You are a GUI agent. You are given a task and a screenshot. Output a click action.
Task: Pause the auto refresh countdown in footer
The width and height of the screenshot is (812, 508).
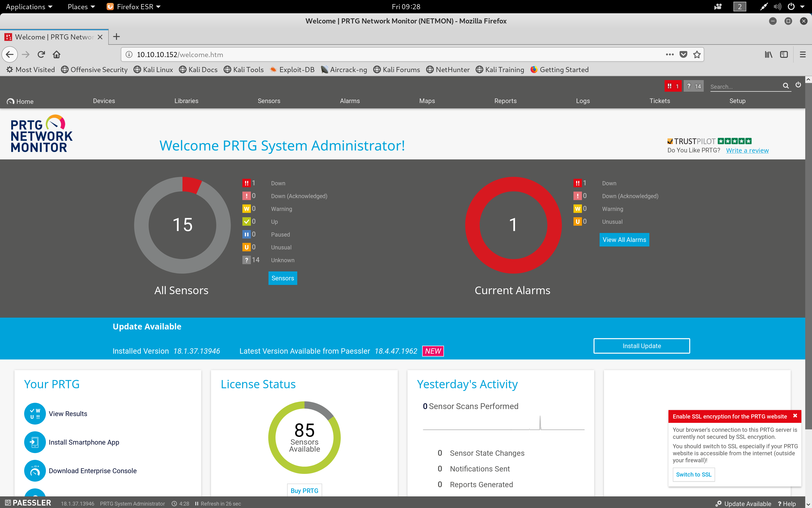point(197,503)
